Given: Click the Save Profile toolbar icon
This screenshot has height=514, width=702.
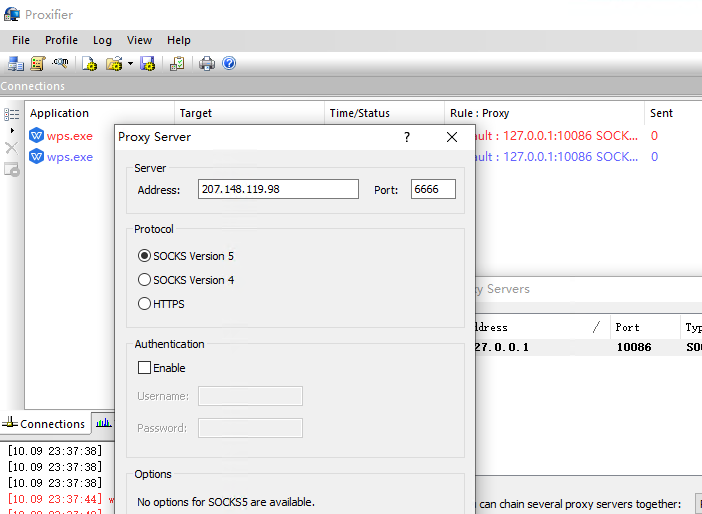Looking at the screenshot, I should [148, 64].
